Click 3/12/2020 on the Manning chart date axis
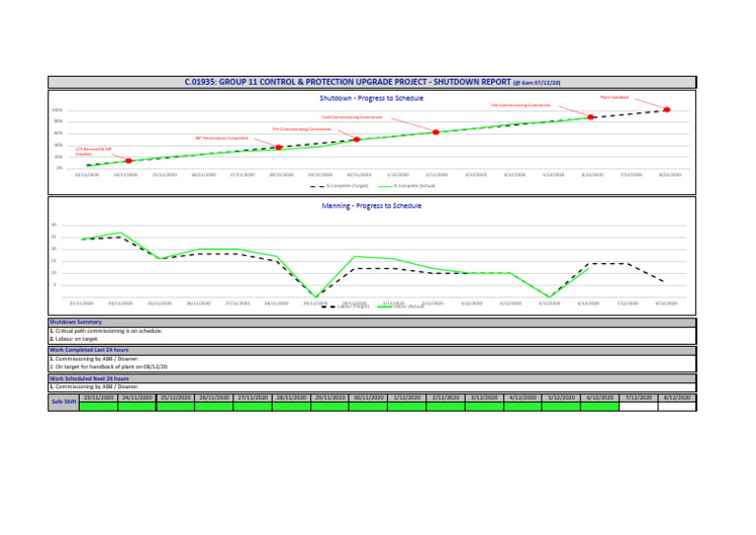756x535 pixels. (472, 303)
